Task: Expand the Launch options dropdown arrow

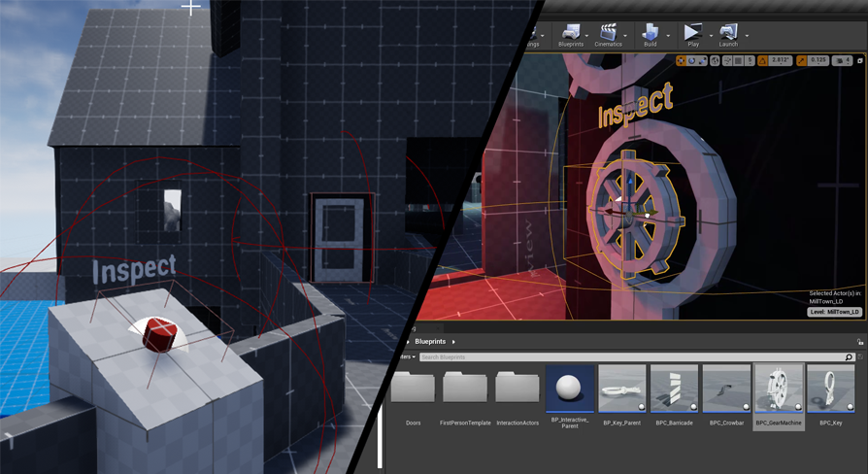Action: (x=747, y=36)
